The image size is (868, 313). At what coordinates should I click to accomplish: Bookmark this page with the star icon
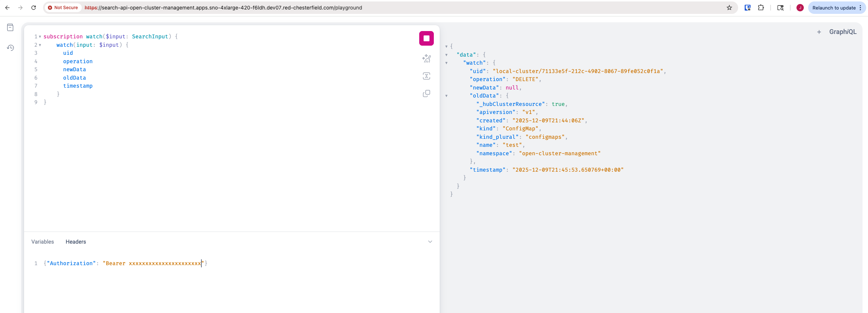[729, 8]
